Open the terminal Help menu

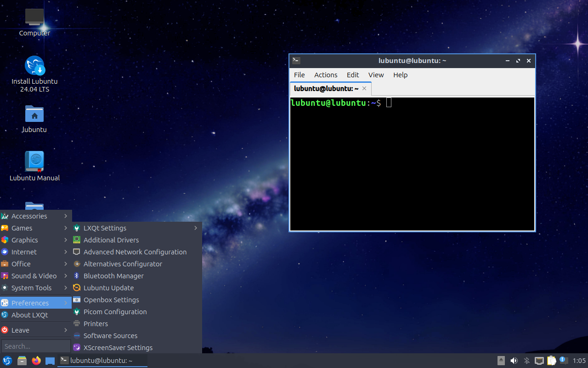click(400, 75)
